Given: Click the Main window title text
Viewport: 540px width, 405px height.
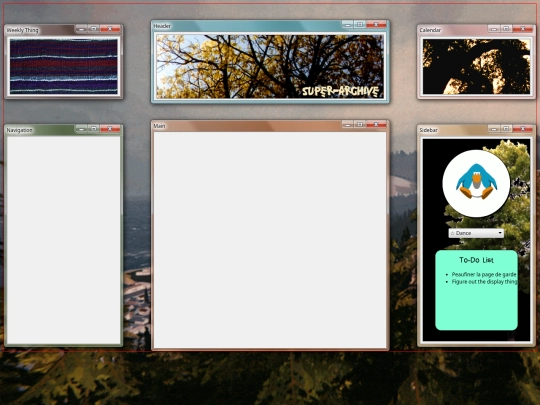Looking at the screenshot, I should (159, 126).
